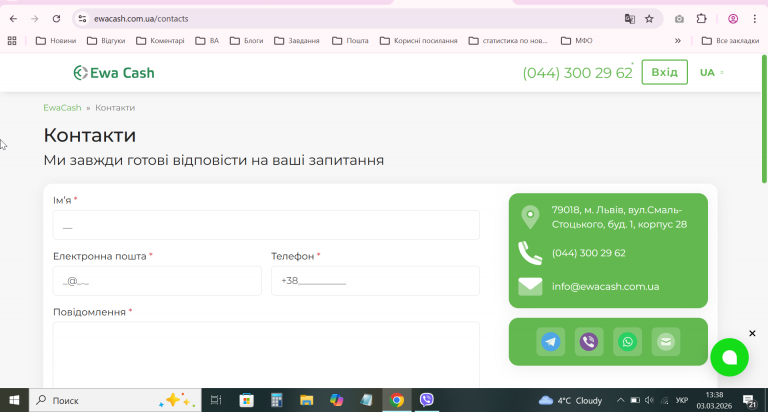
Task: Open the Завдання bookmark folder
Action: 297,41
